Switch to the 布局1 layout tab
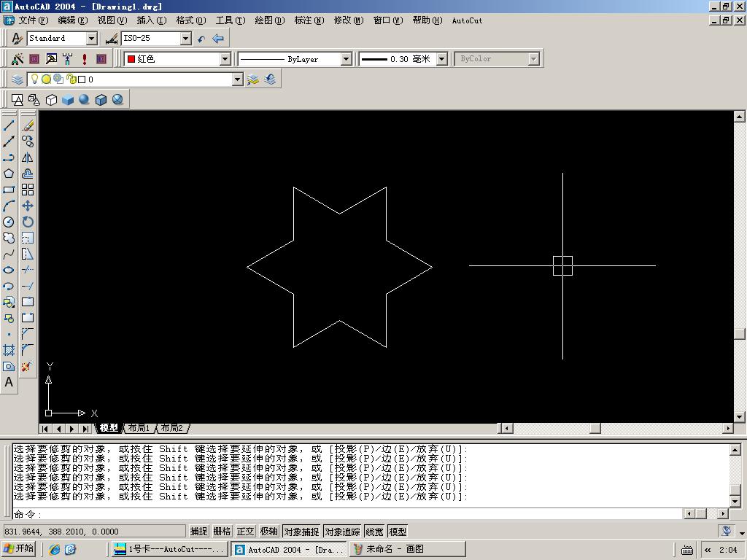 (x=139, y=428)
